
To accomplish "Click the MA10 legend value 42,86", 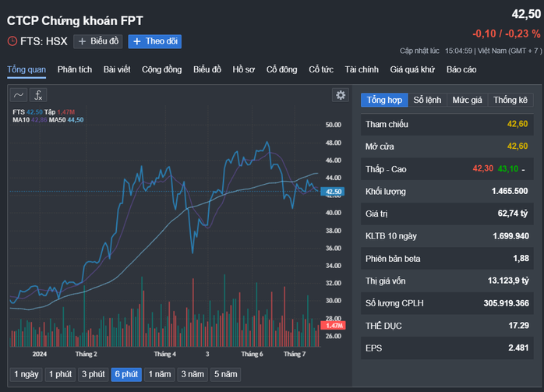I will click(39, 120).
